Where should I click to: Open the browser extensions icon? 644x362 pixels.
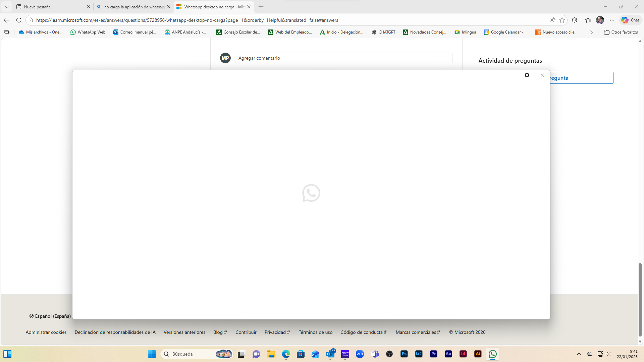point(574,20)
